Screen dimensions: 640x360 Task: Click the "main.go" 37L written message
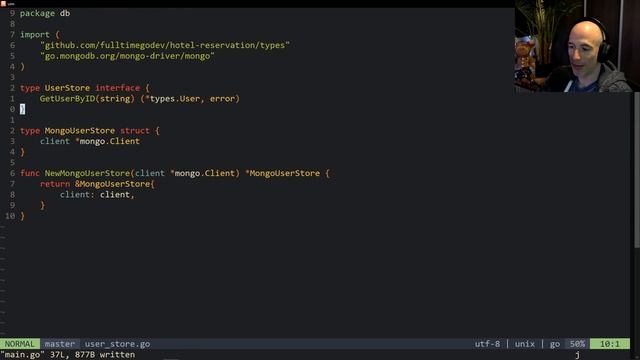point(68,355)
